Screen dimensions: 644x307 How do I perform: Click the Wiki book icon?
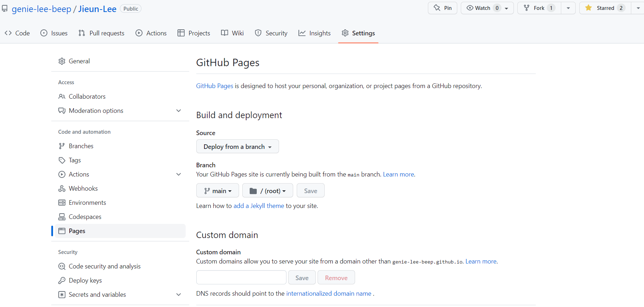(225, 33)
